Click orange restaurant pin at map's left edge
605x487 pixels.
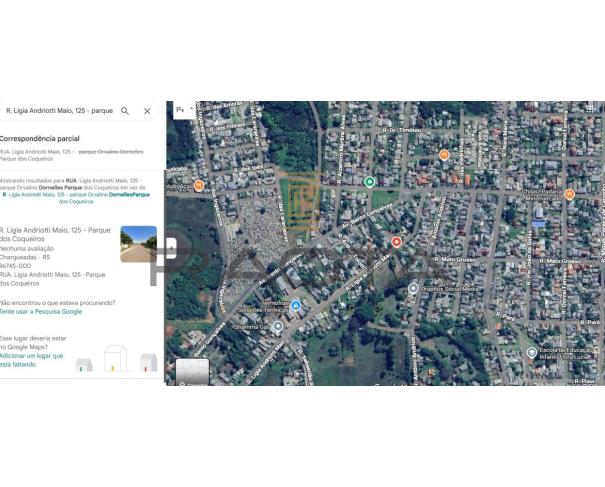[199, 185]
